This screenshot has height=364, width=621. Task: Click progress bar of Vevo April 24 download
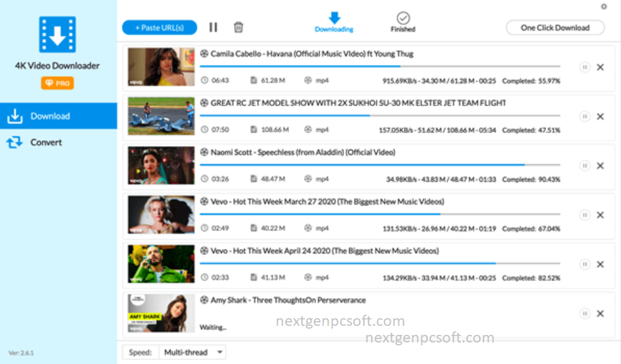[380, 263]
